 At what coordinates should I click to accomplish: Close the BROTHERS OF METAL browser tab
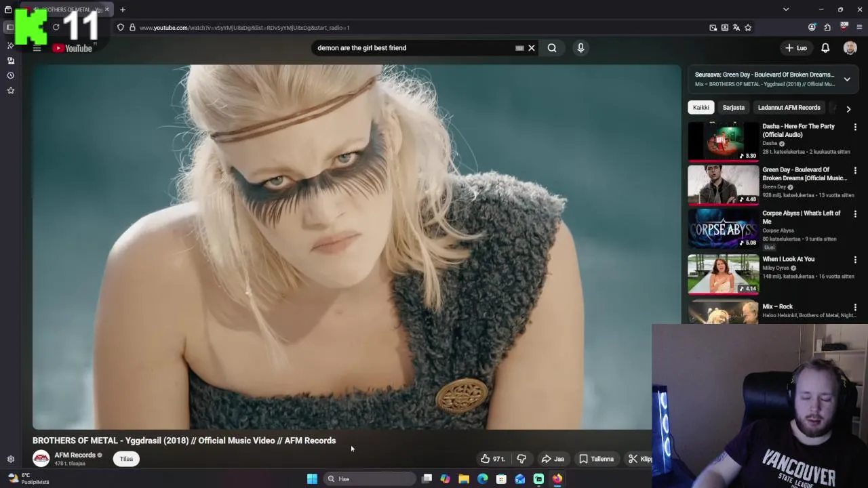click(x=106, y=9)
